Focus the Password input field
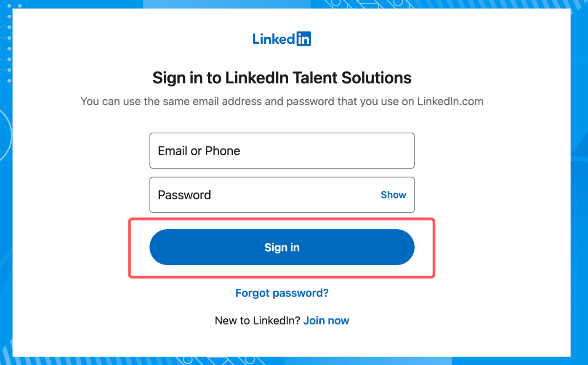 [x=282, y=195]
